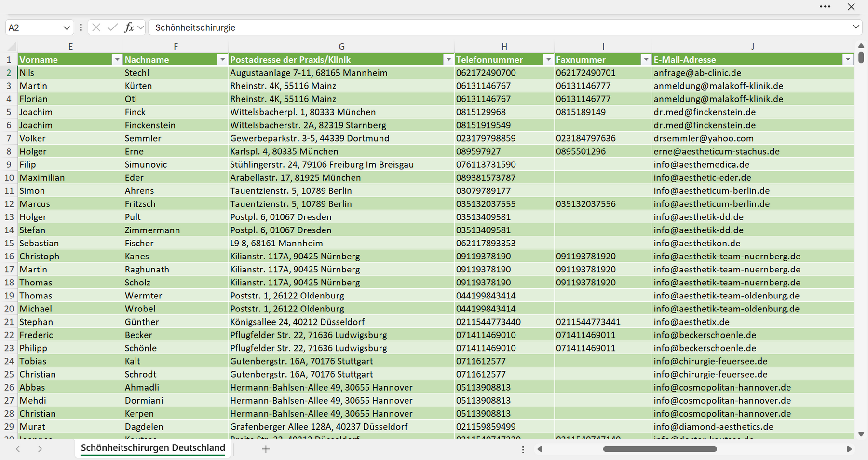Open the Telefonnummer column filter dropdown
The height and width of the screenshot is (460, 868).
coord(548,59)
